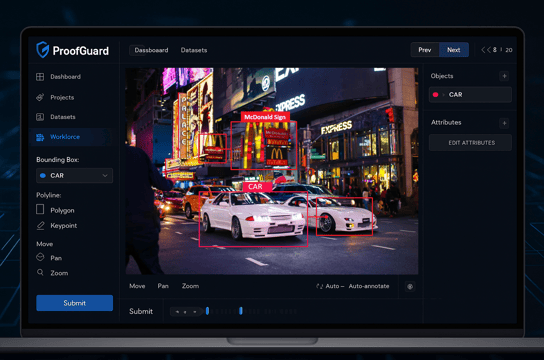Switch to the Datasets top tab
The height and width of the screenshot is (360, 544).
click(194, 50)
